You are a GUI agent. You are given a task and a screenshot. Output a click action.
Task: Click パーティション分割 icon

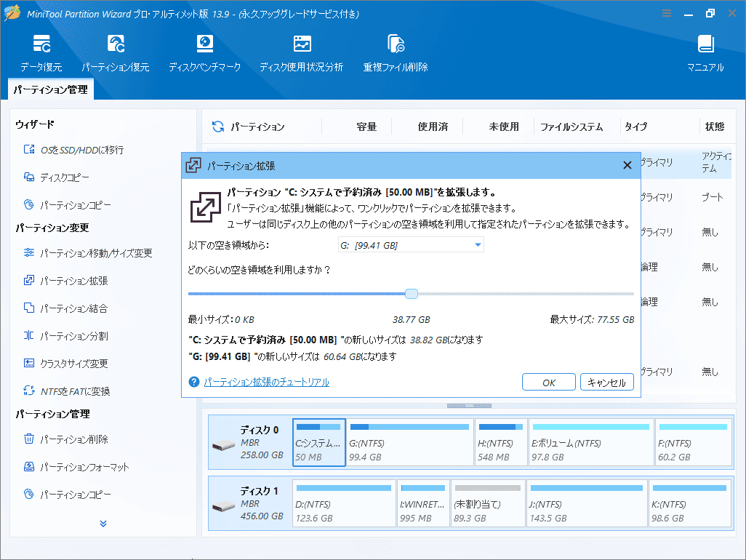(x=29, y=335)
